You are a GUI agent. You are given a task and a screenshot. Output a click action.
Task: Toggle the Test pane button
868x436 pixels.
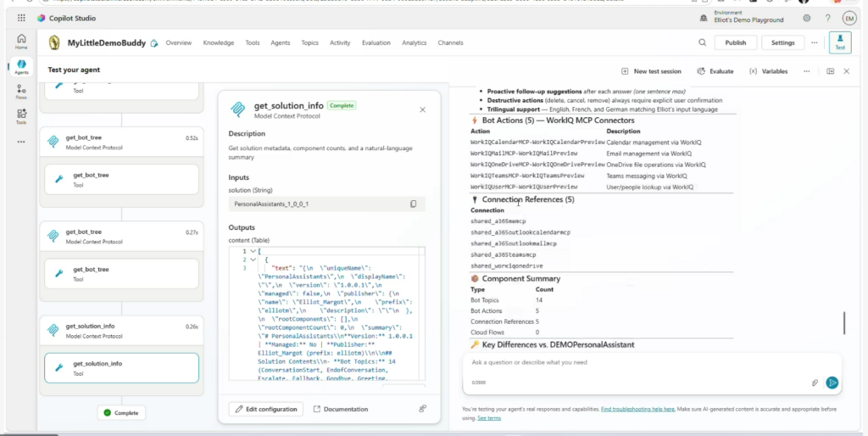pos(839,42)
